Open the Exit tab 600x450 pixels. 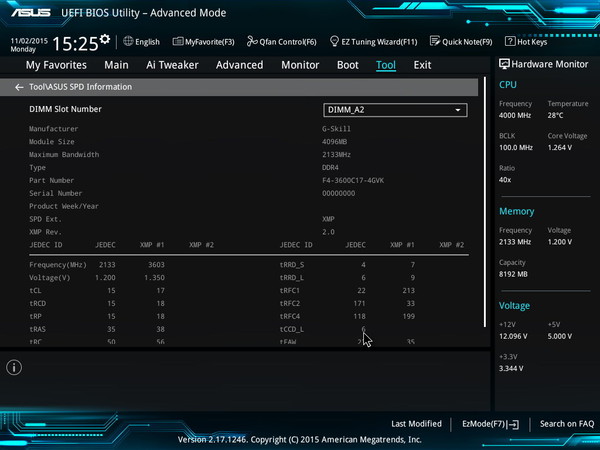(x=422, y=65)
